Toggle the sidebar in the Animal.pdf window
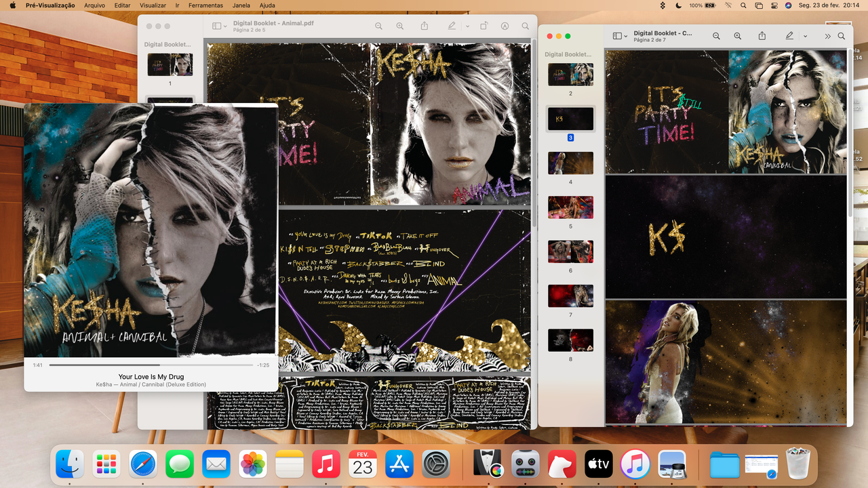Viewport: 868px width, 488px height. (x=217, y=26)
